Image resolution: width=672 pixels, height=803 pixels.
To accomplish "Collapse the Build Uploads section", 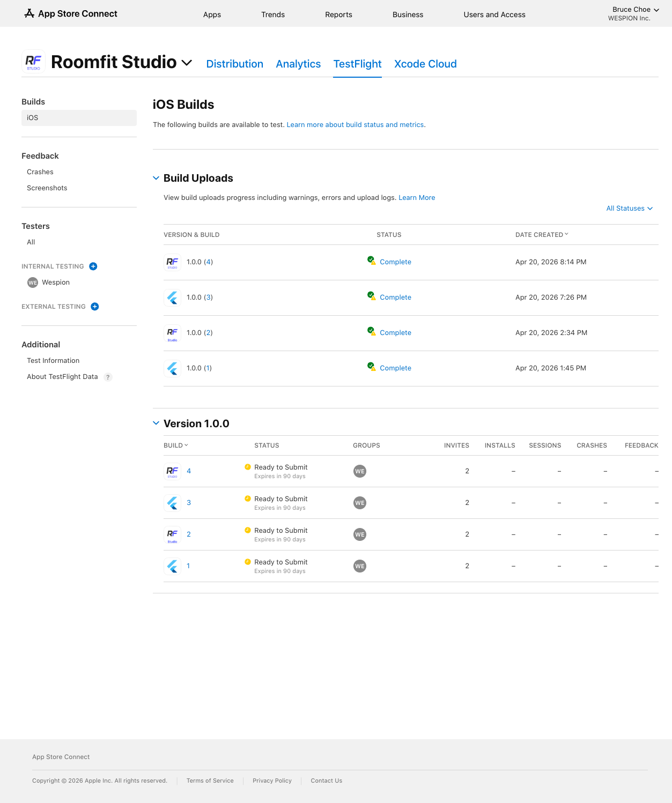I will [x=156, y=178].
